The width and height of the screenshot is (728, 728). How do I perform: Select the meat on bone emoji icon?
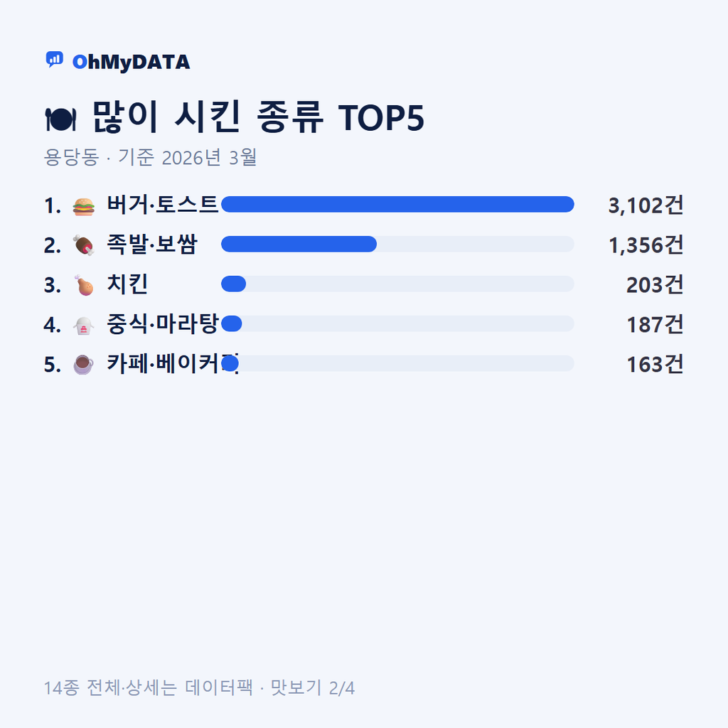click(84, 245)
